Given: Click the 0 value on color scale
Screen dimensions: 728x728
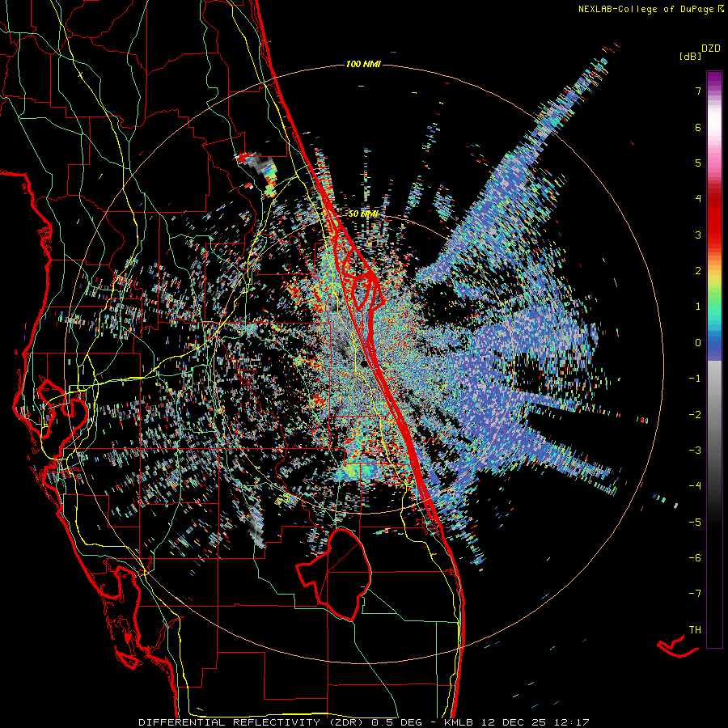Looking at the screenshot, I should pyautogui.click(x=698, y=343).
